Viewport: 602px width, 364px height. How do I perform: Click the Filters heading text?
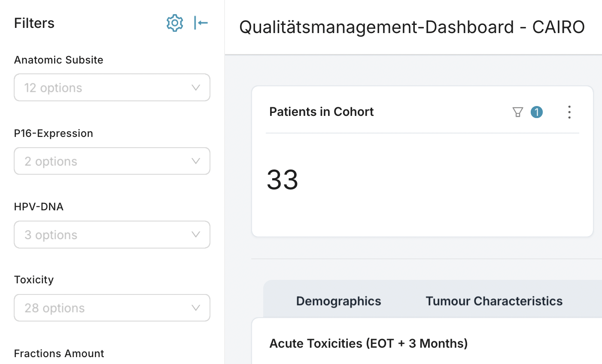pos(34,23)
